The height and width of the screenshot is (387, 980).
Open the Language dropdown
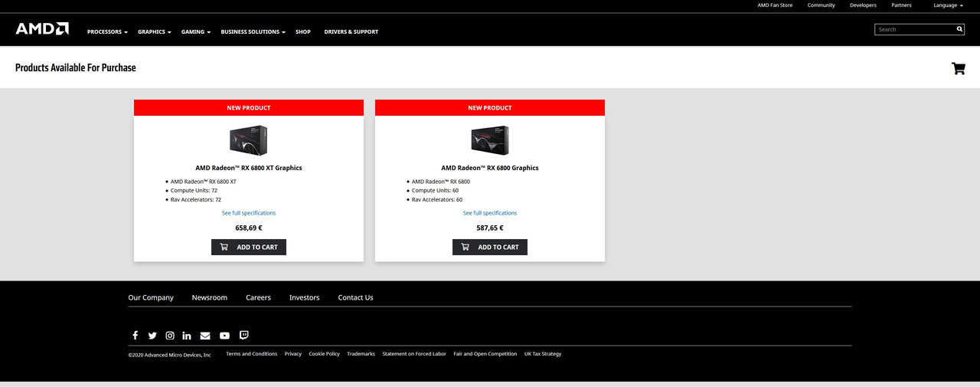click(948, 5)
